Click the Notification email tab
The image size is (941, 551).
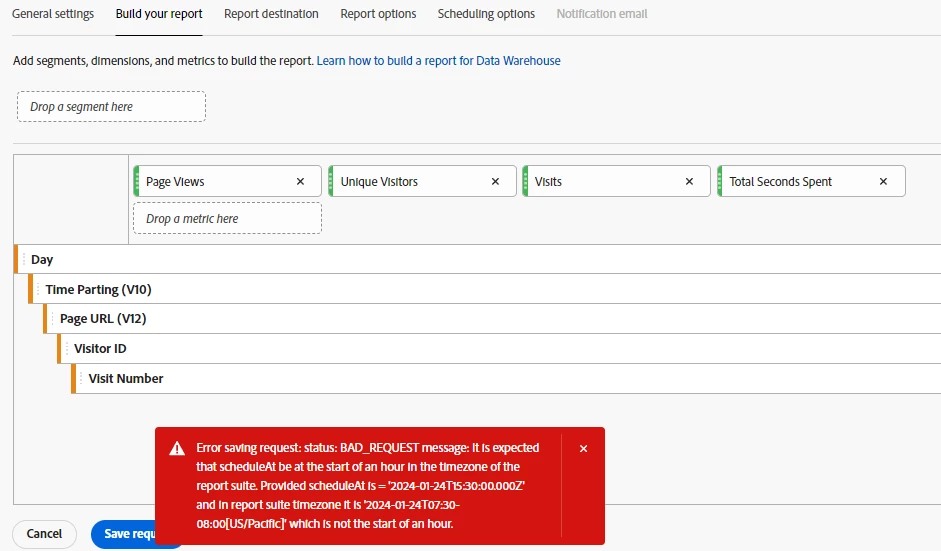[602, 14]
